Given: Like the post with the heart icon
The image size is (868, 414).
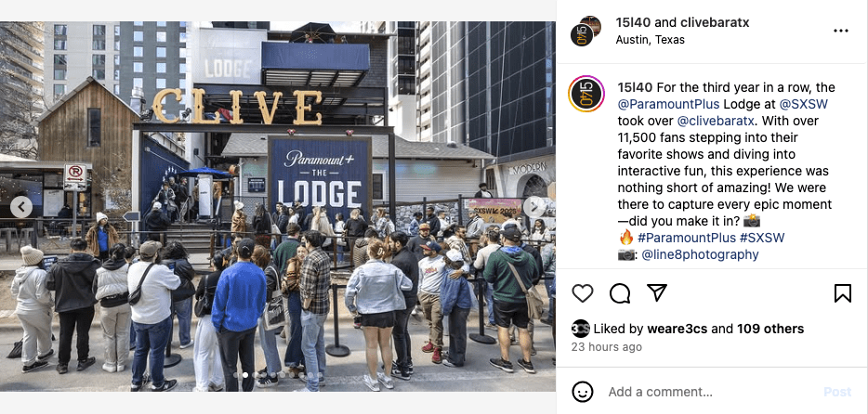Looking at the screenshot, I should [583, 293].
